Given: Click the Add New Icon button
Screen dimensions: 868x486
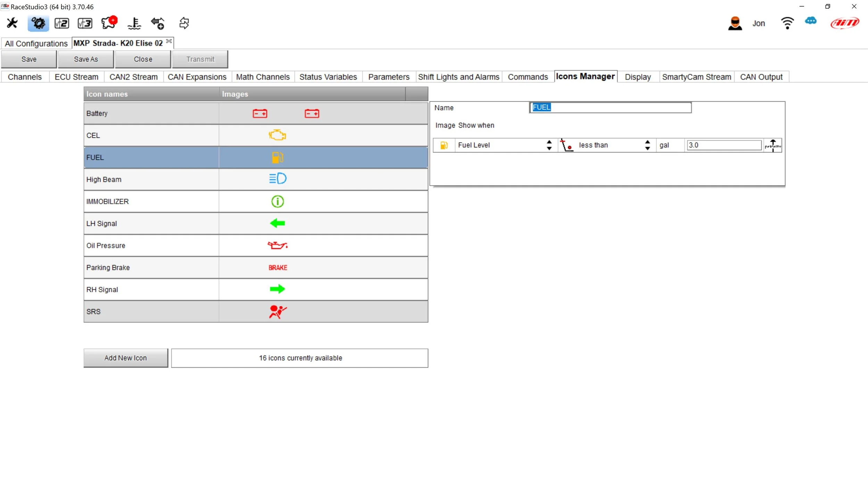Looking at the screenshot, I should [126, 358].
